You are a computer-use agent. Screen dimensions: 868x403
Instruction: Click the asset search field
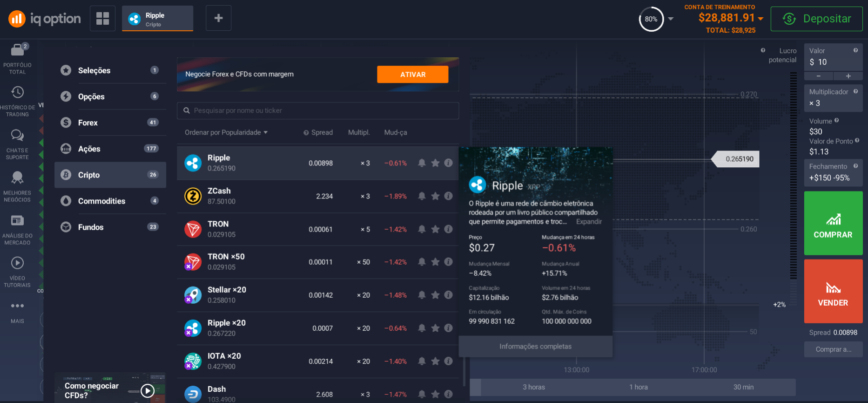click(x=318, y=110)
